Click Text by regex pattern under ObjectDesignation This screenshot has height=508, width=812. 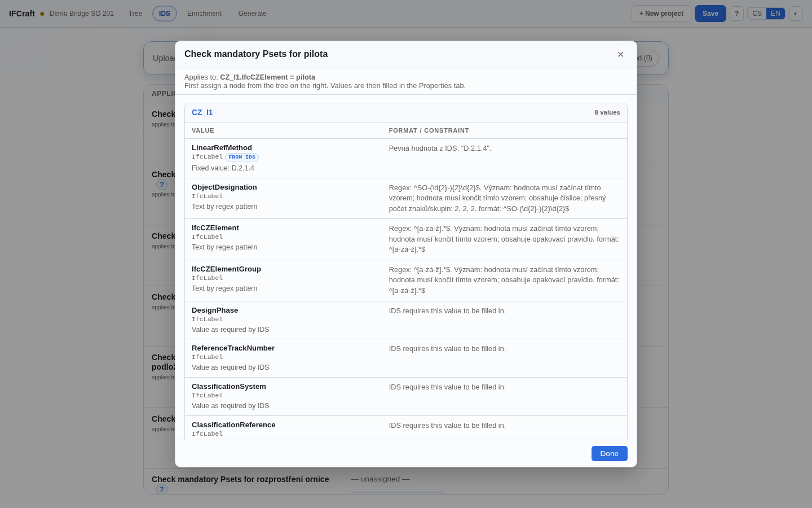[x=224, y=207]
